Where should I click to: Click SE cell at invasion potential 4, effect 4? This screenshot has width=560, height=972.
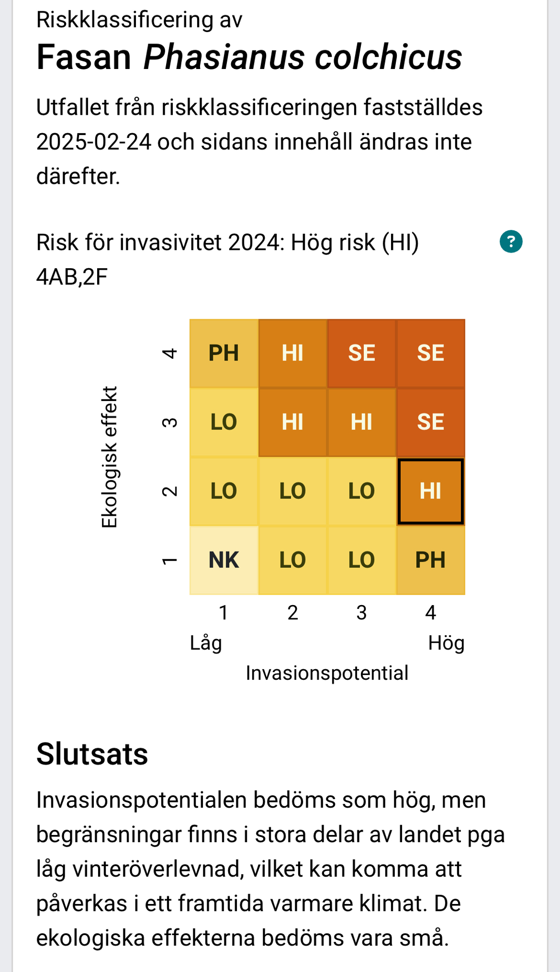click(430, 353)
